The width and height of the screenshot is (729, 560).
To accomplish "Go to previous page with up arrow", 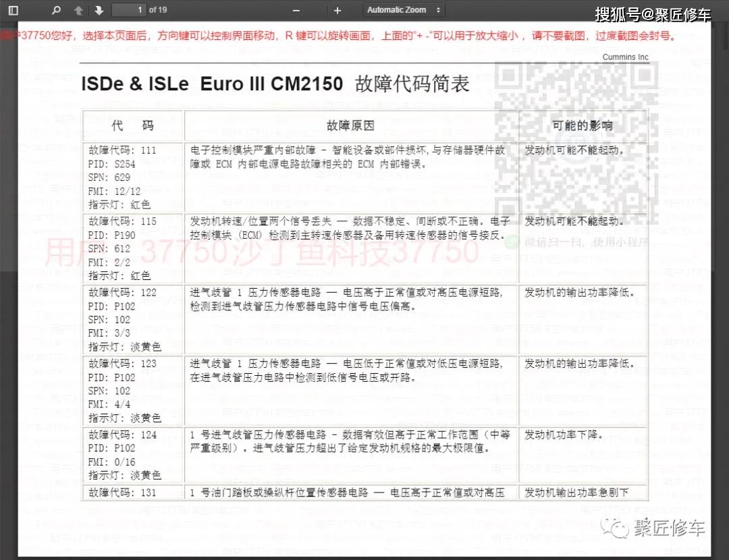I will [78, 10].
